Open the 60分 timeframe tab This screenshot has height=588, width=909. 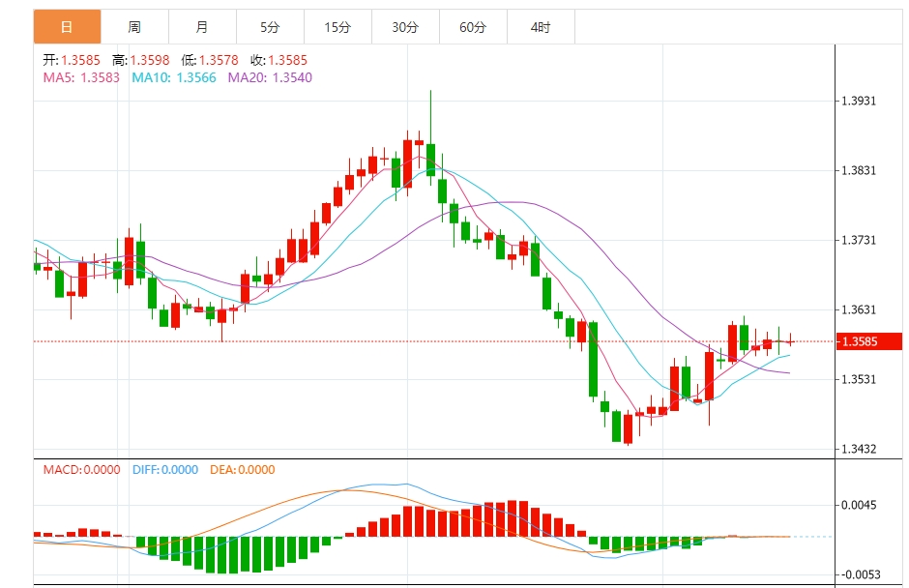coord(473,27)
